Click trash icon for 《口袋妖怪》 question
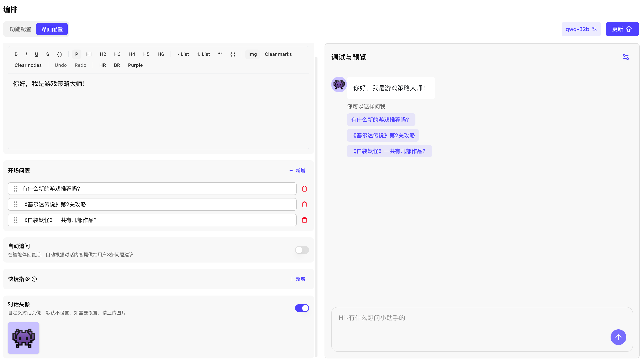 click(304, 220)
